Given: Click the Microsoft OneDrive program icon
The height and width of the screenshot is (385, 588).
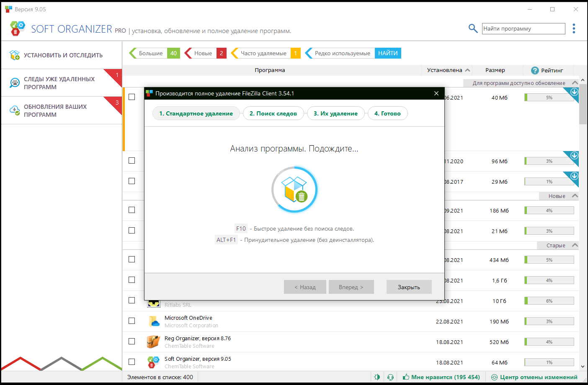Looking at the screenshot, I should tap(154, 321).
